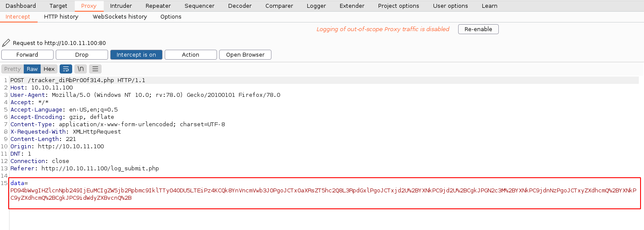Turn off the Intercept is on toggle
644x230 pixels.
coord(136,55)
